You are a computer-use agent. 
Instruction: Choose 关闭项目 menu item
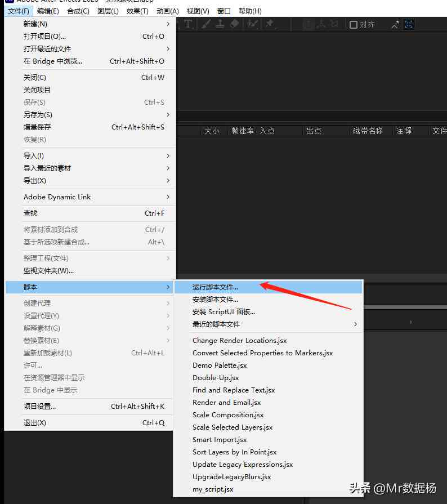tap(90, 90)
